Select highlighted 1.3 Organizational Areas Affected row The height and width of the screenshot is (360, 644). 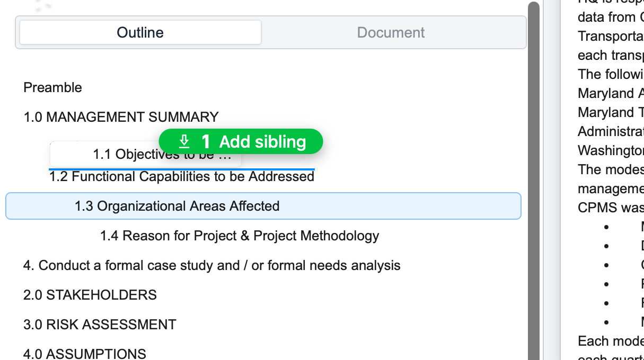click(263, 206)
